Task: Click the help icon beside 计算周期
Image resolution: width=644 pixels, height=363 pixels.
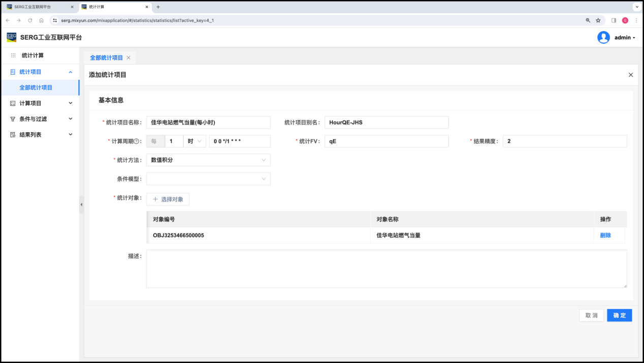Action: pyautogui.click(x=136, y=141)
